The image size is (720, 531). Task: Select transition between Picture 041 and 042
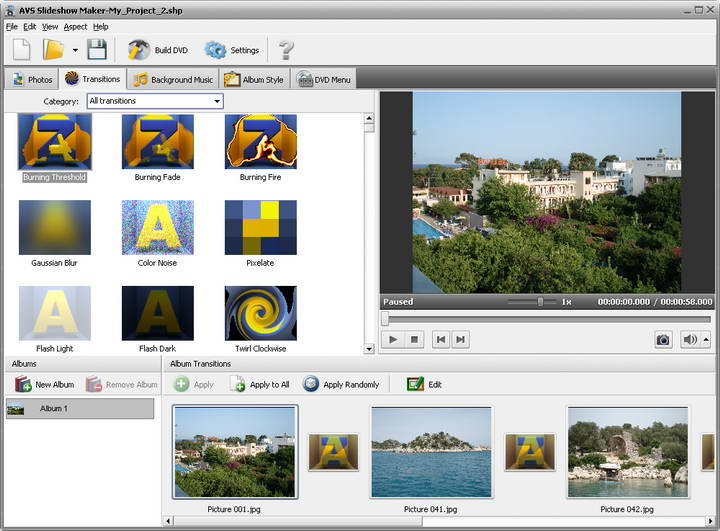(x=530, y=452)
